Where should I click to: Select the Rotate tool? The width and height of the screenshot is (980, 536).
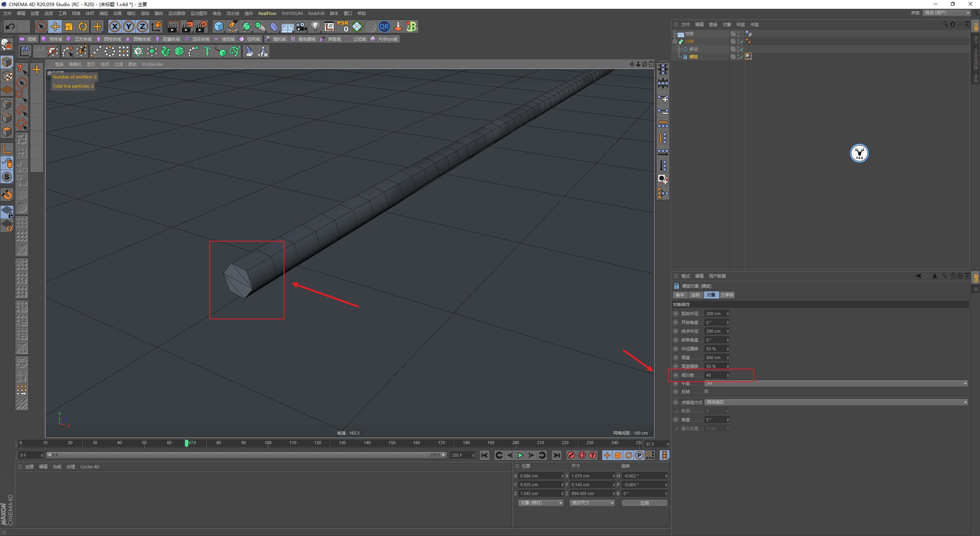pyautogui.click(x=83, y=26)
